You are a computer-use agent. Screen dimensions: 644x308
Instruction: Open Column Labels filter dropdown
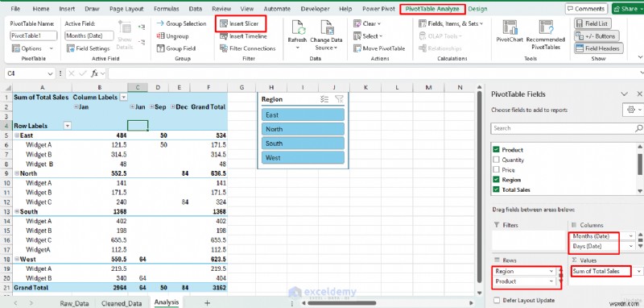[x=123, y=98]
